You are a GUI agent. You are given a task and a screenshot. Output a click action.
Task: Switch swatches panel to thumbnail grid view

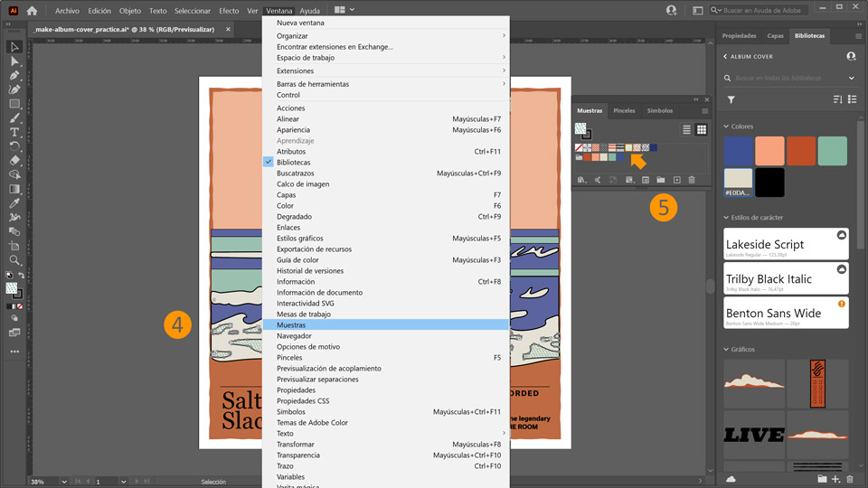(701, 130)
